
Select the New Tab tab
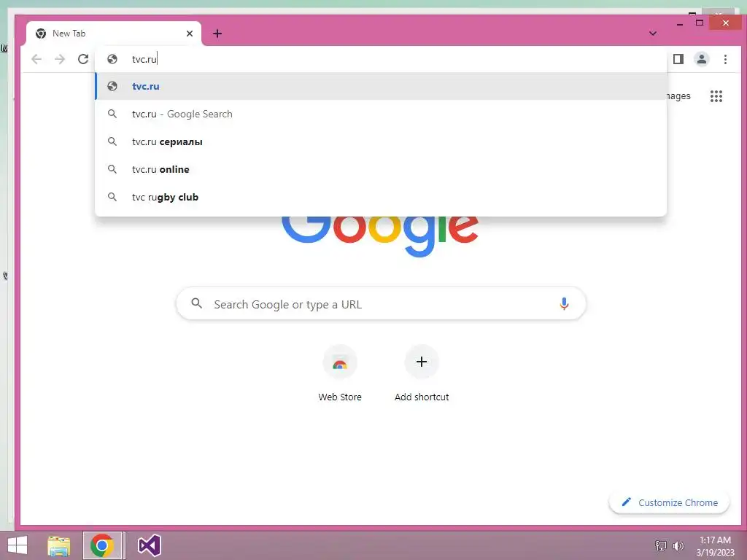(x=115, y=34)
